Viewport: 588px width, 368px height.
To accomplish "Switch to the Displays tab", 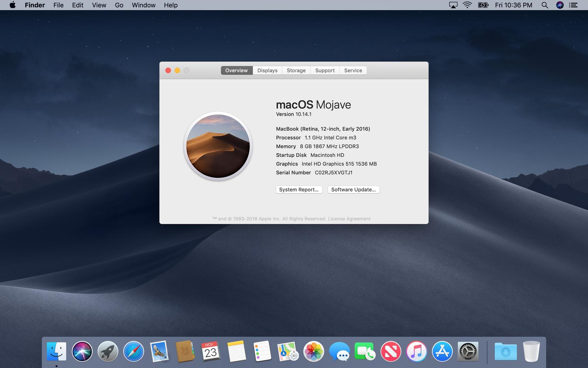I will tap(267, 71).
